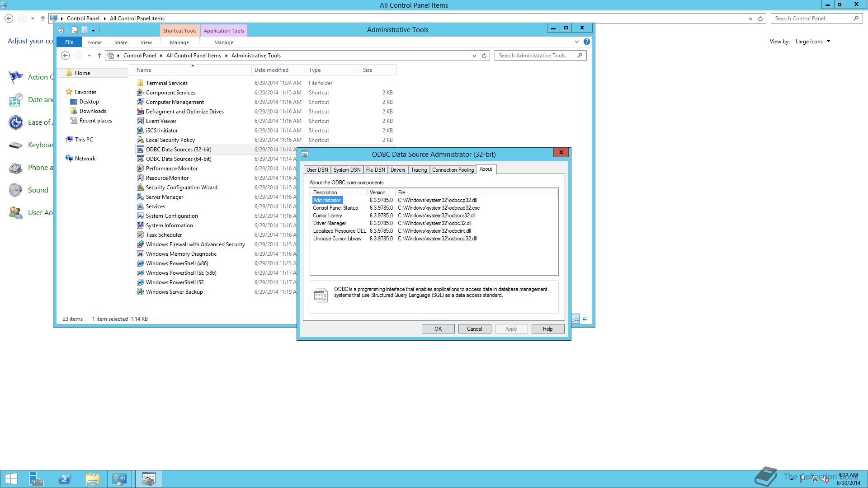This screenshot has width=868, height=488.
Task: Select Services shortcut icon
Action: (140, 206)
